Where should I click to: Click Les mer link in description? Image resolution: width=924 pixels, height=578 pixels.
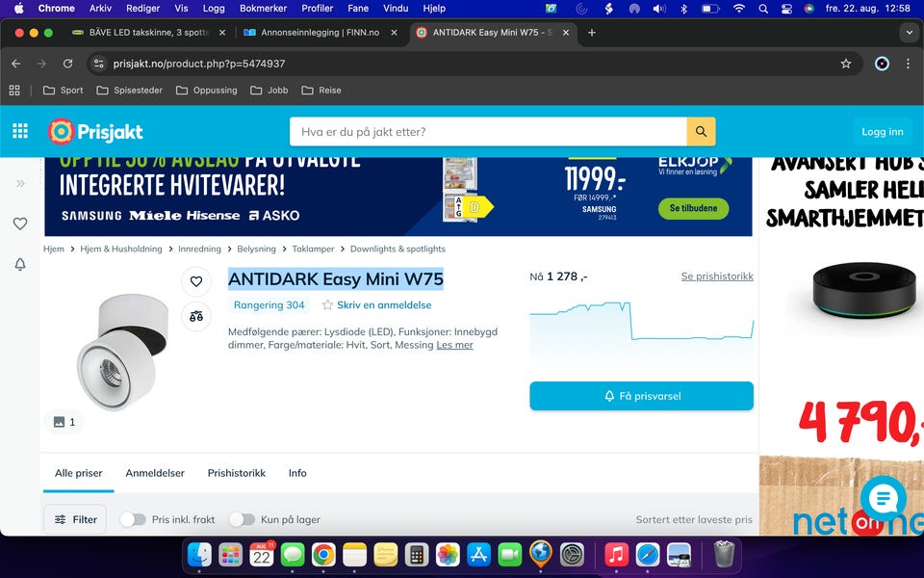point(454,345)
